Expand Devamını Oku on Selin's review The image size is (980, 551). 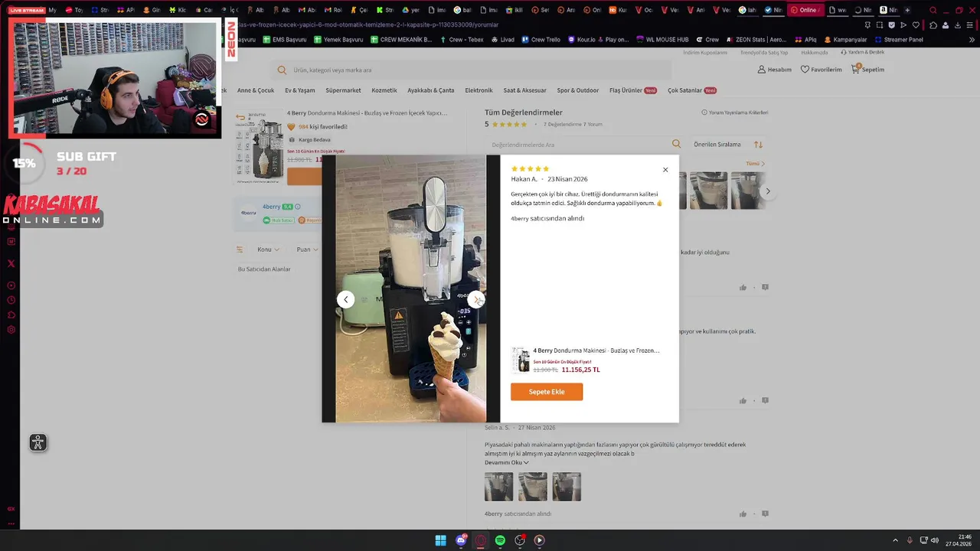pyautogui.click(x=506, y=462)
